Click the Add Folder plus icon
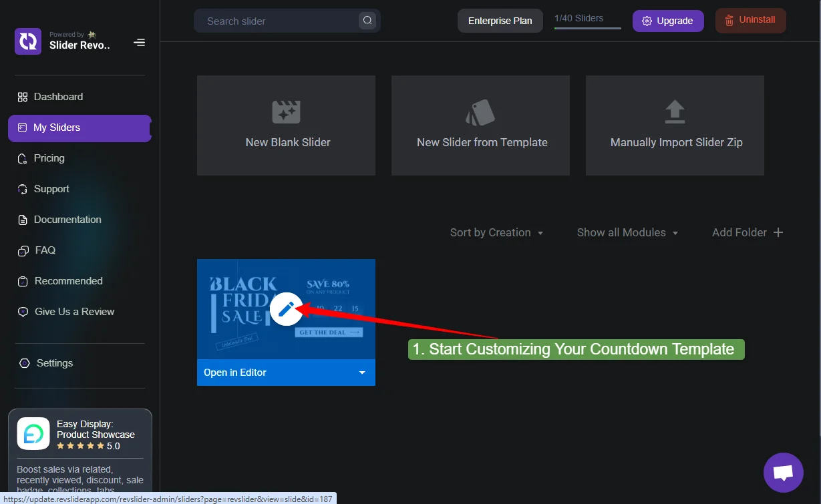Image resolution: width=821 pixels, height=504 pixels. click(778, 232)
